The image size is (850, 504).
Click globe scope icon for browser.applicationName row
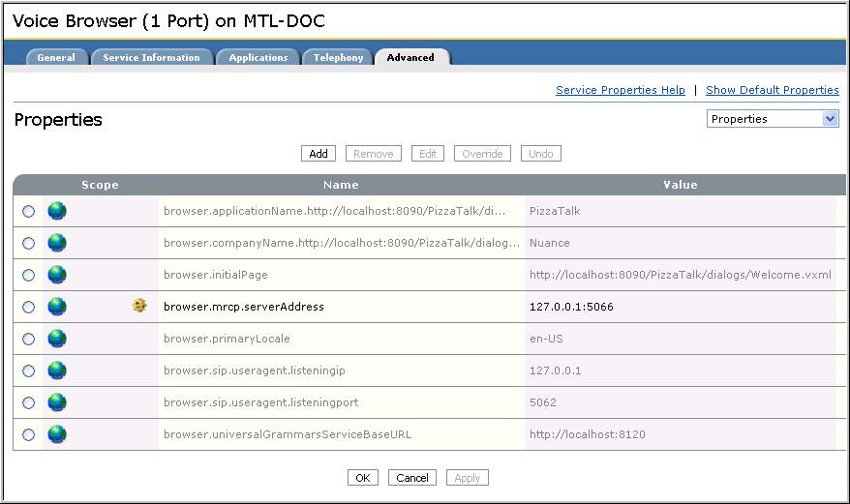pyautogui.click(x=57, y=210)
